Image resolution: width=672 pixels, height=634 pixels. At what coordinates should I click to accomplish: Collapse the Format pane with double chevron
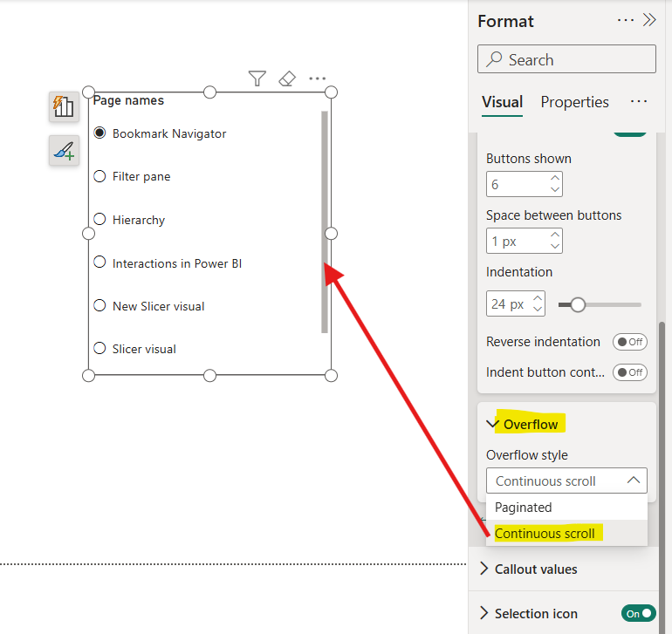[649, 20]
